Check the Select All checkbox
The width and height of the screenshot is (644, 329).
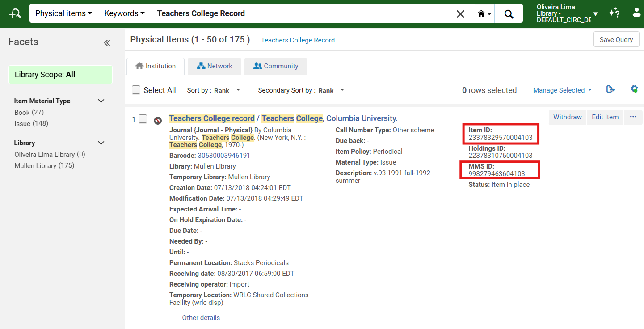[136, 90]
